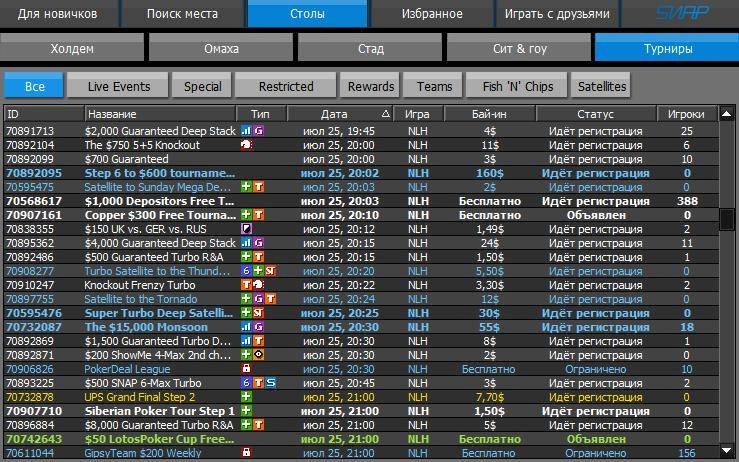Sort list by the Бай-ин column header

point(490,114)
